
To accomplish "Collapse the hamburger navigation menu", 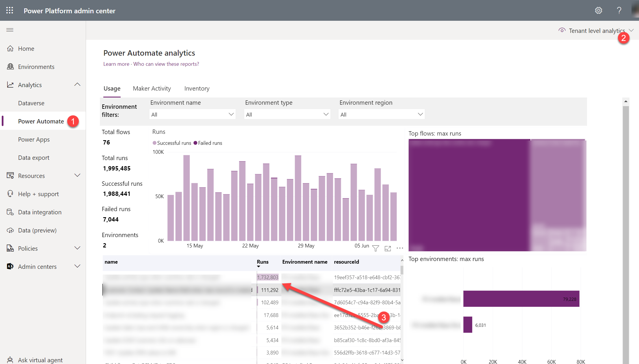I will pyautogui.click(x=10, y=30).
